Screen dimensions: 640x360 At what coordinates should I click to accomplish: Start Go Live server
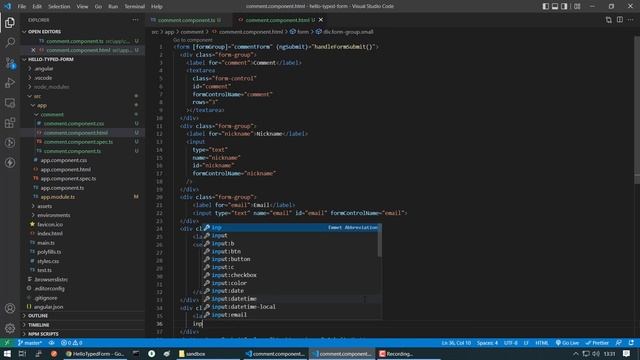(x=567, y=343)
